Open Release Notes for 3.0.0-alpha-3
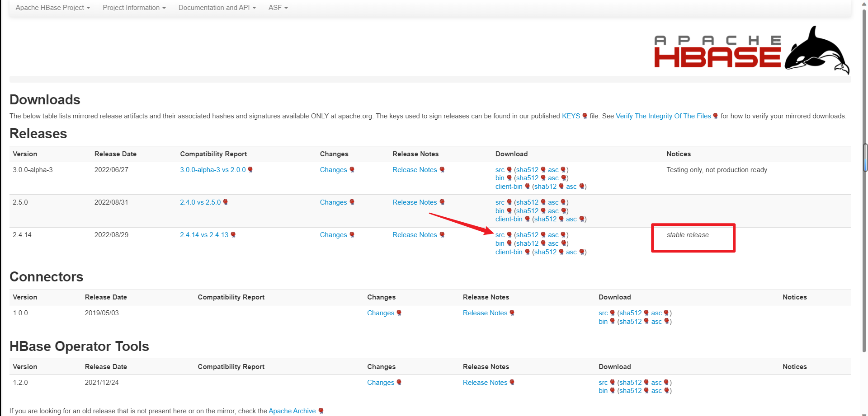This screenshot has width=868, height=416. coord(415,170)
